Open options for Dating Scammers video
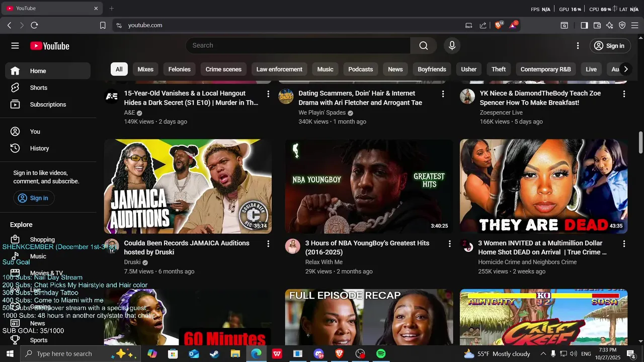644x362 pixels. (x=443, y=94)
